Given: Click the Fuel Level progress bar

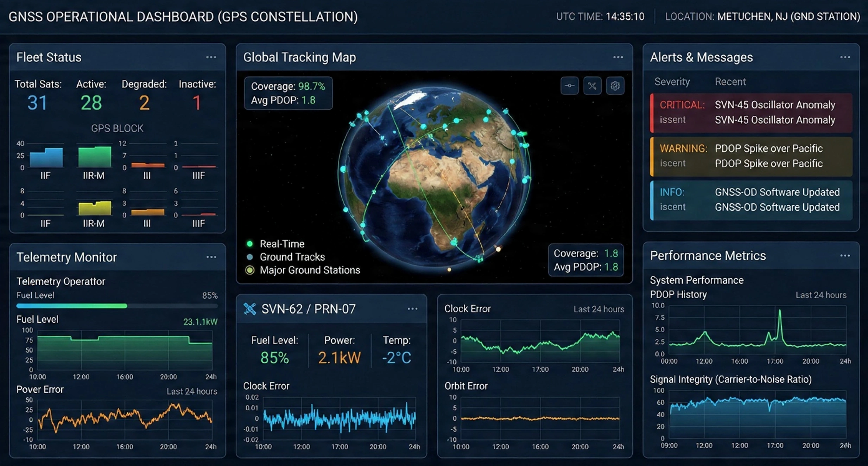Looking at the screenshot, I should click(x=117, y=306).
